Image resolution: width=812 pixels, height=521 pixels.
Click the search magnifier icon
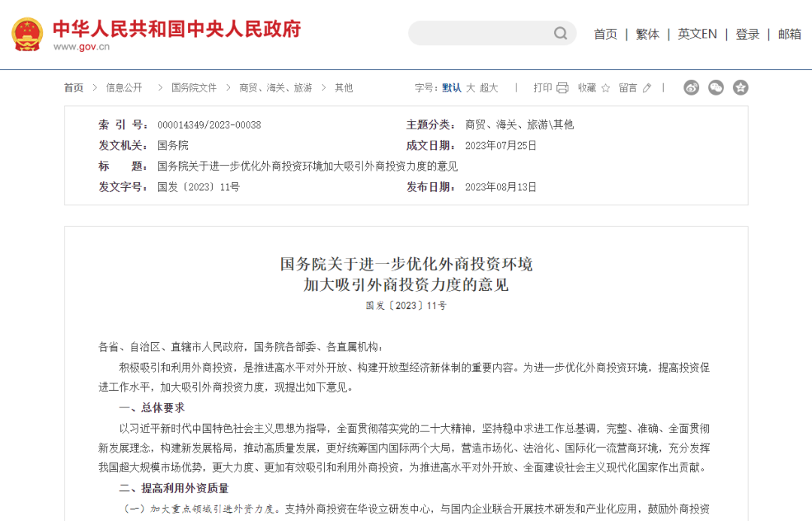click(x=560, y=33)
